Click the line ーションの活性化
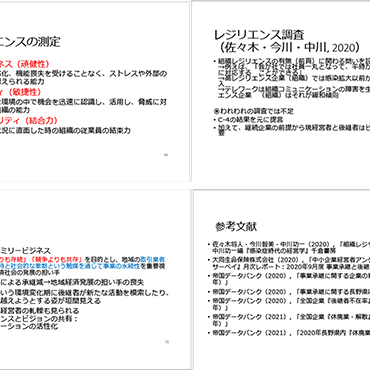 click(29, 326)
